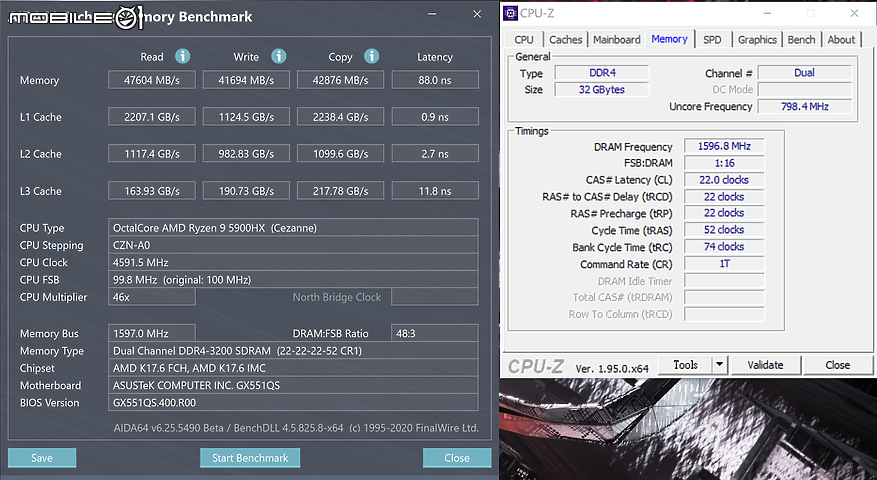Select the CPU-Z Size field 32 GBytes
The width and height of the screenshot is (877, 480).
[602, 90]
